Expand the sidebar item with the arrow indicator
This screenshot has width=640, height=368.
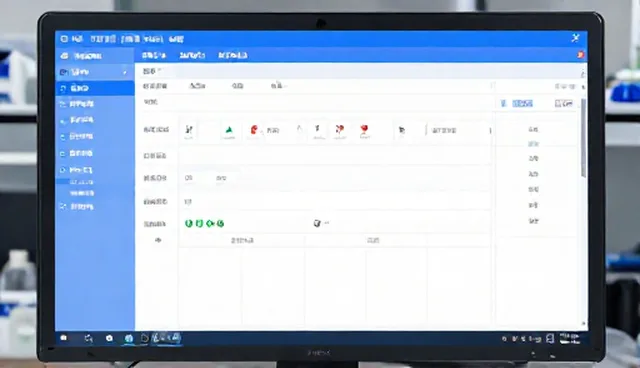95,72
